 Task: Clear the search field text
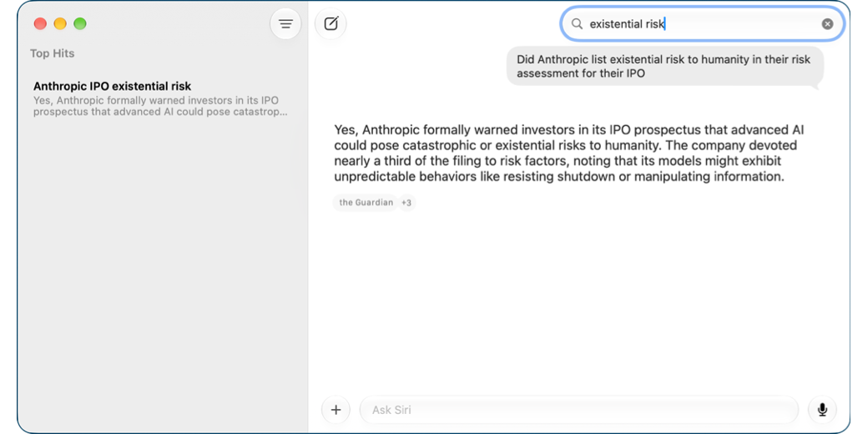click(x=827, y=24)
